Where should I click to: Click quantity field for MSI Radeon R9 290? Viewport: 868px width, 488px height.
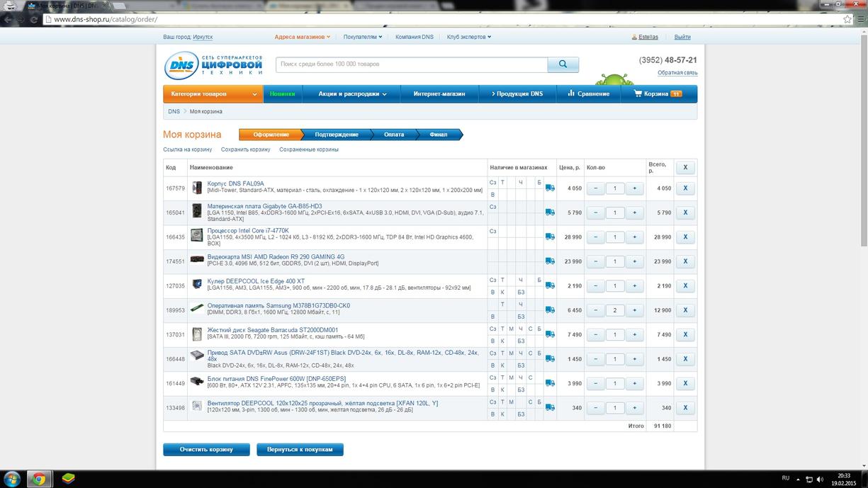pos(615,261)
